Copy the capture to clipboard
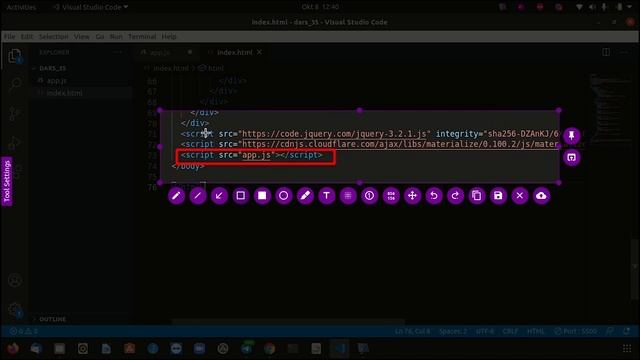This screenshot has width=640, height=360. click(x=477, y=196)
